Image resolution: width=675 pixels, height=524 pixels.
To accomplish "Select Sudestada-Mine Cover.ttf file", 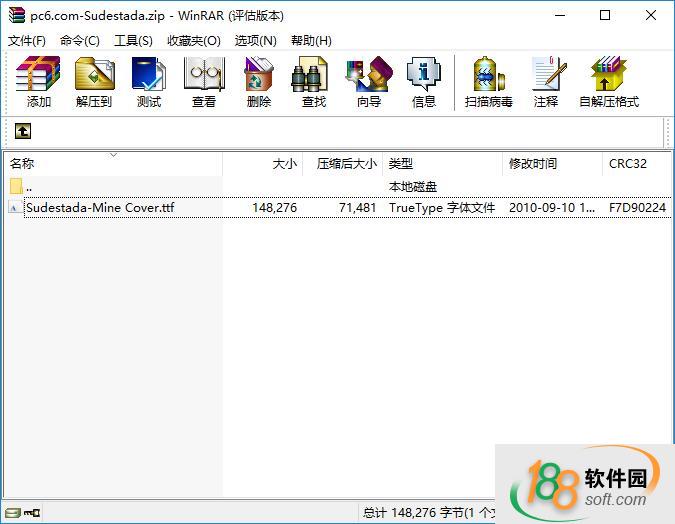I will click(x=100, y=208).
